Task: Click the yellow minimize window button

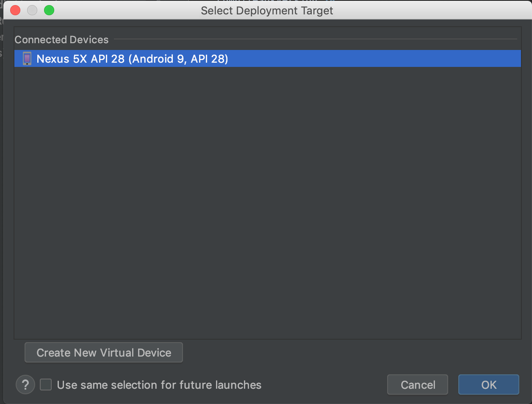Action: (32, 10)
